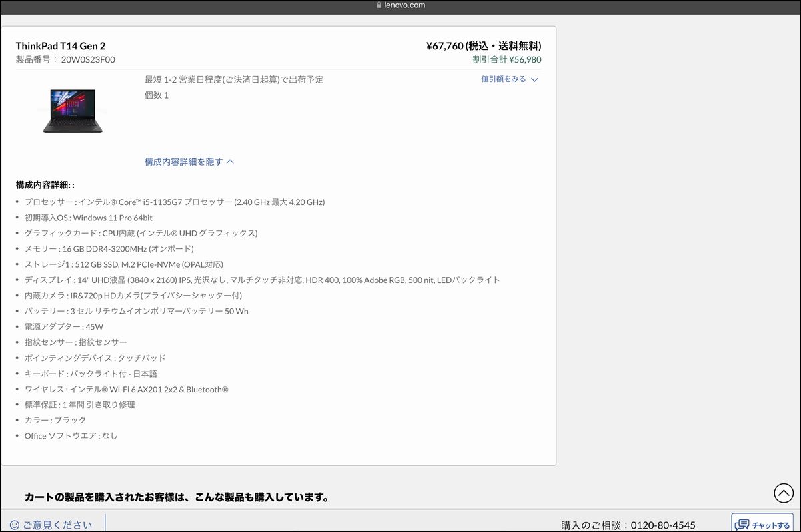
Task: Click the ディスプレイ 14" UHD液晶 spec line
Action: (263, 280)
